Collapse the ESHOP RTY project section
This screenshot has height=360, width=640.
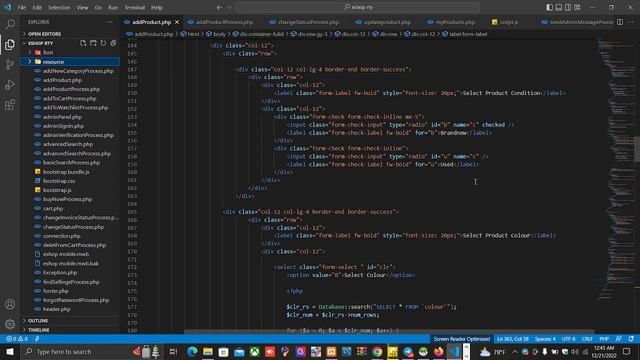coord(41,43)
